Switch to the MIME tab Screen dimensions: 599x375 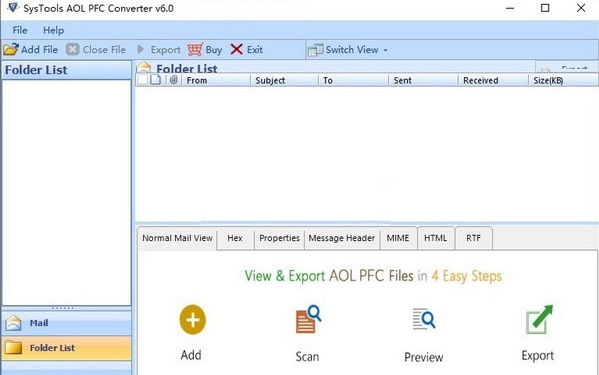tap(398, 238)
